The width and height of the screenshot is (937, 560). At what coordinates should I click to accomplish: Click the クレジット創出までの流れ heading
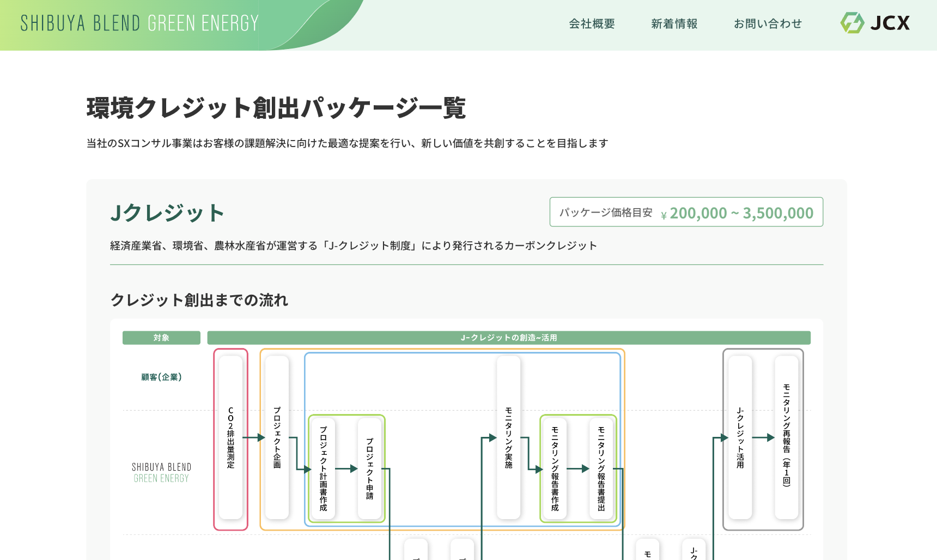pyautogui.click(x=199, y=300)
